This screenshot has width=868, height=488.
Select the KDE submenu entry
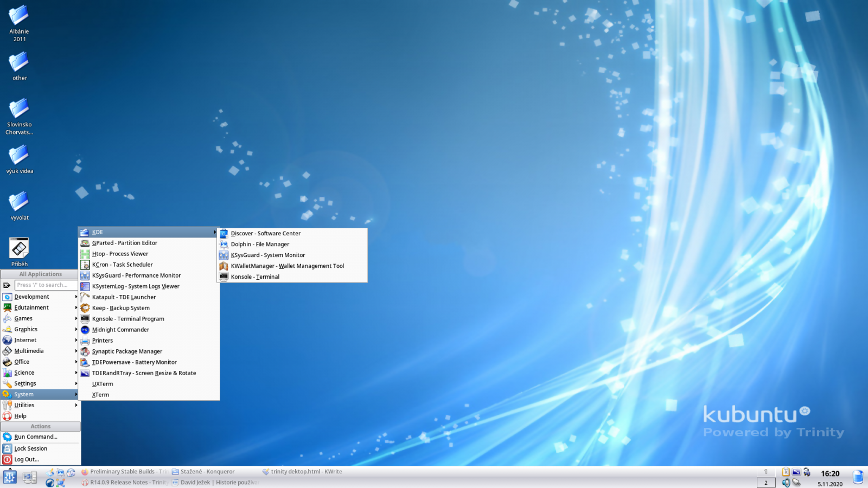(x=98, y=232)
